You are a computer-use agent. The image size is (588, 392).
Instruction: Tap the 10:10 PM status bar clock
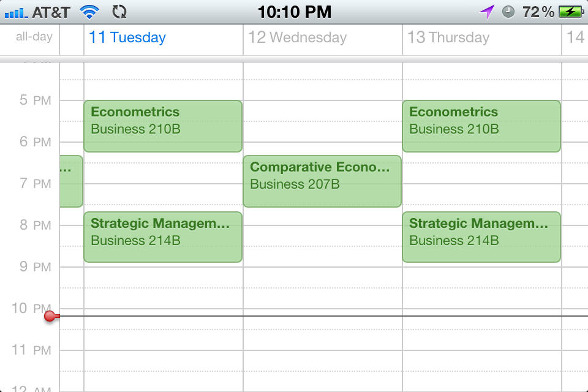coord(295,12)
